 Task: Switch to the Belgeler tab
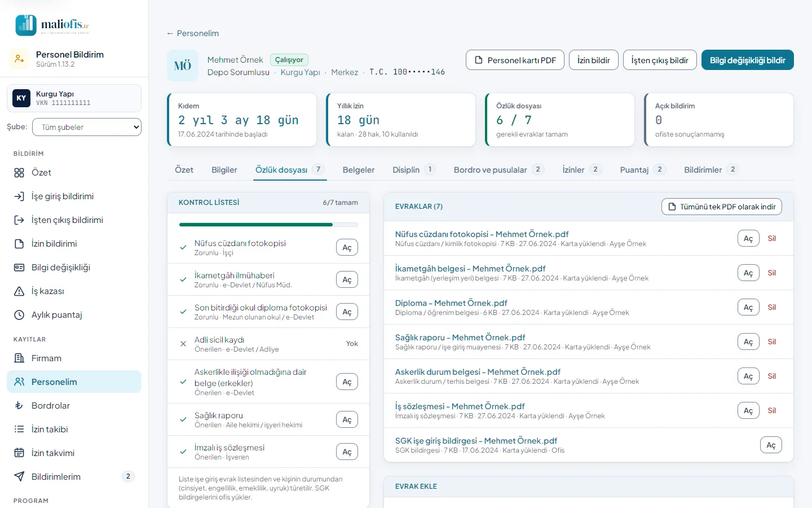coord(359,170)
